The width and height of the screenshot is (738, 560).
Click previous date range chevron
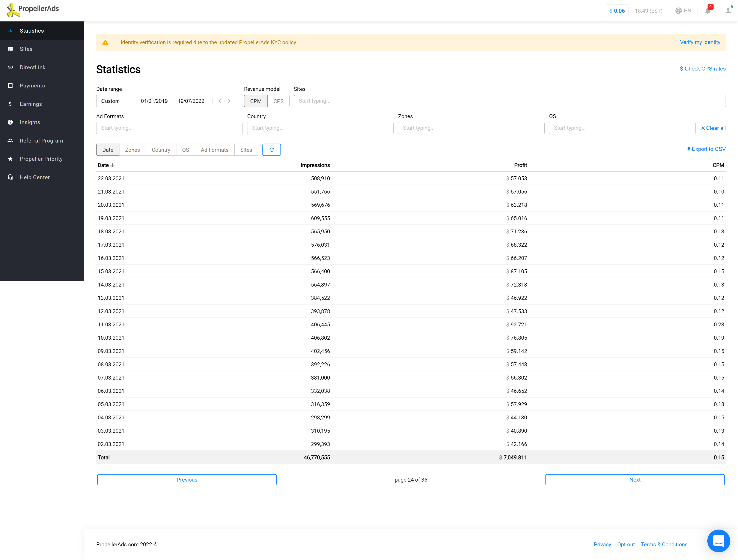[x=220, y=101]
